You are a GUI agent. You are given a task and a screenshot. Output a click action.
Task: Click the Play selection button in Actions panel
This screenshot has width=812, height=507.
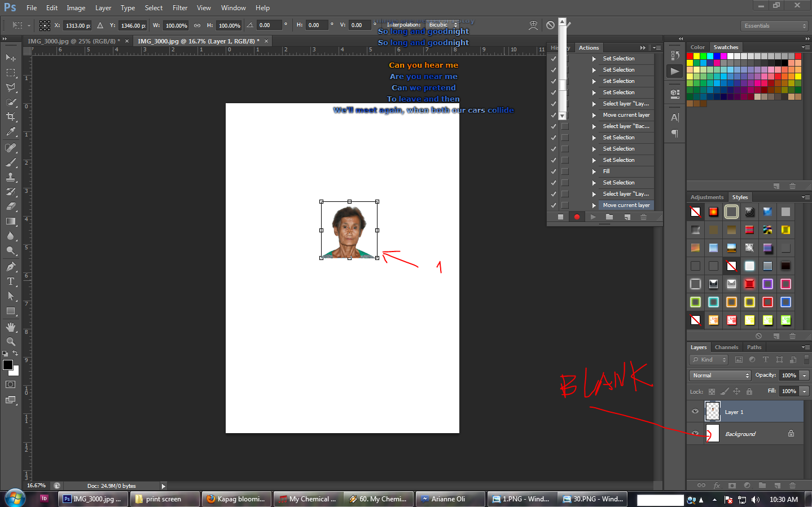(593, 217)
